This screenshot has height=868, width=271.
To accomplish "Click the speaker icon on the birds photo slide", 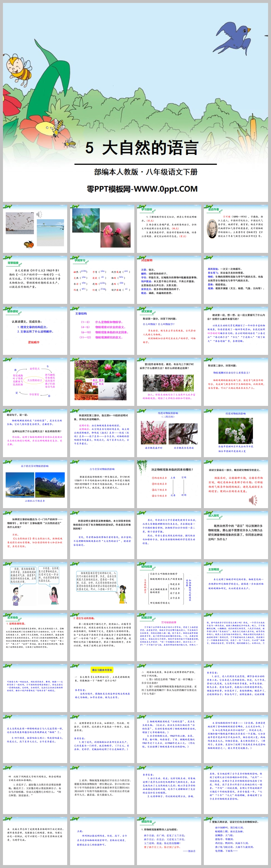I will (x=39, y=214).
